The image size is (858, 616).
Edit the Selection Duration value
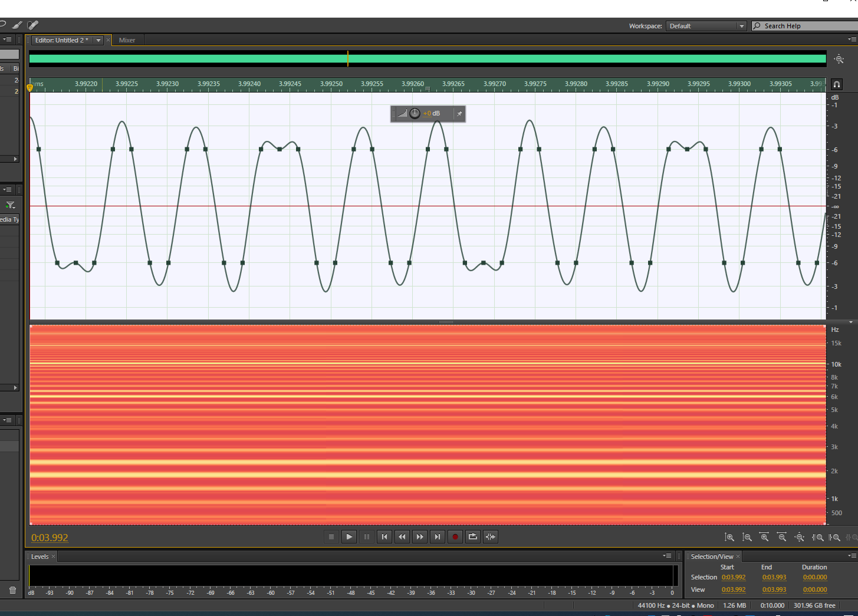click(x=815, y=578)
